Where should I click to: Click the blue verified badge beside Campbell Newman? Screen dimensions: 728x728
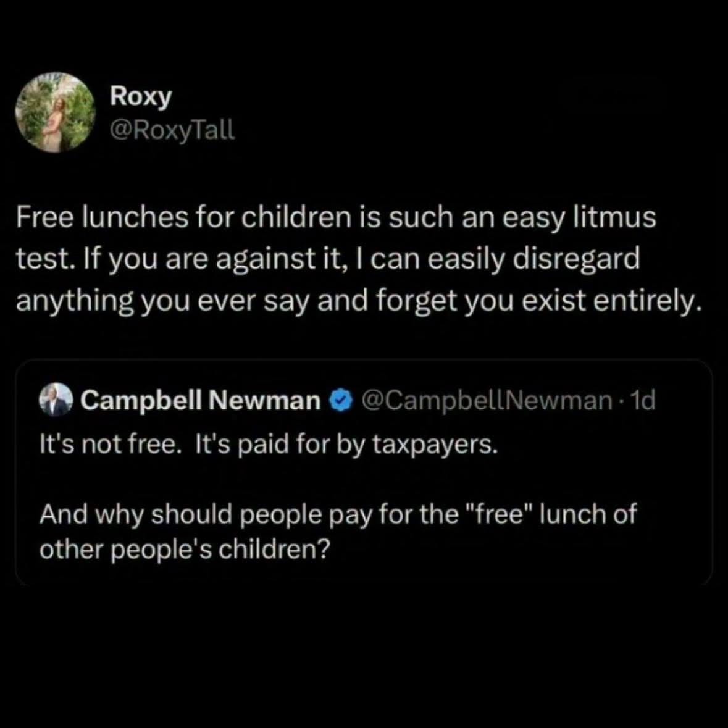click(341, 401)
